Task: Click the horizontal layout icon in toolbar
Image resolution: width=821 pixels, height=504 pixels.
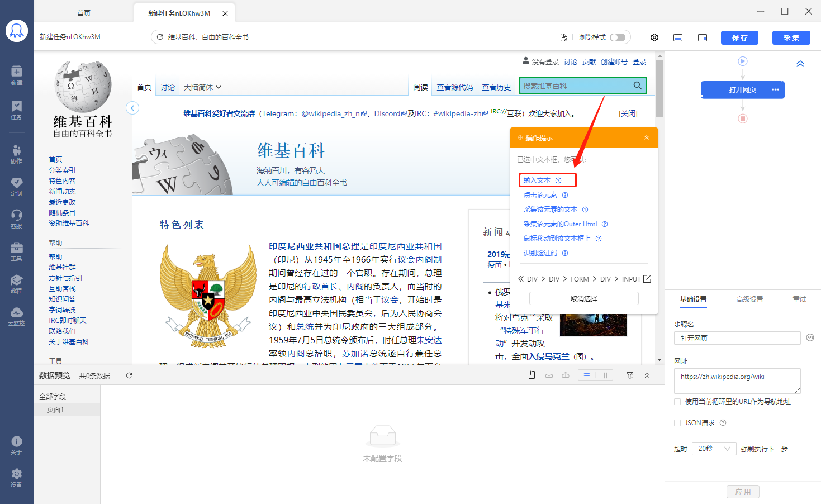Action: pos(678,37)
